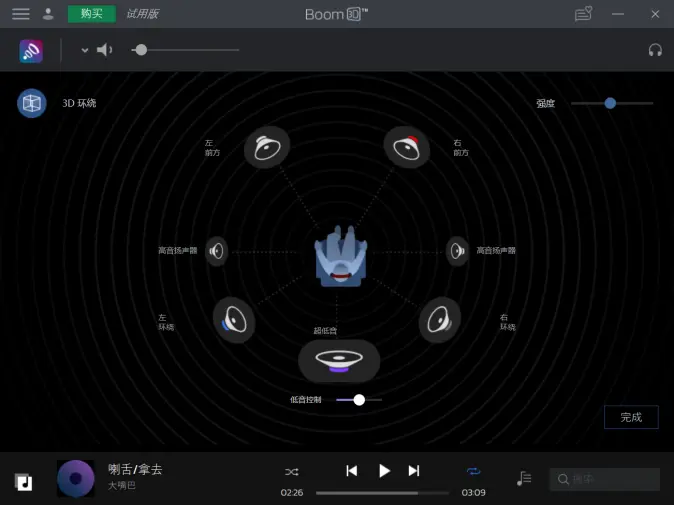Toggle the left front speaker

[267, 147]
